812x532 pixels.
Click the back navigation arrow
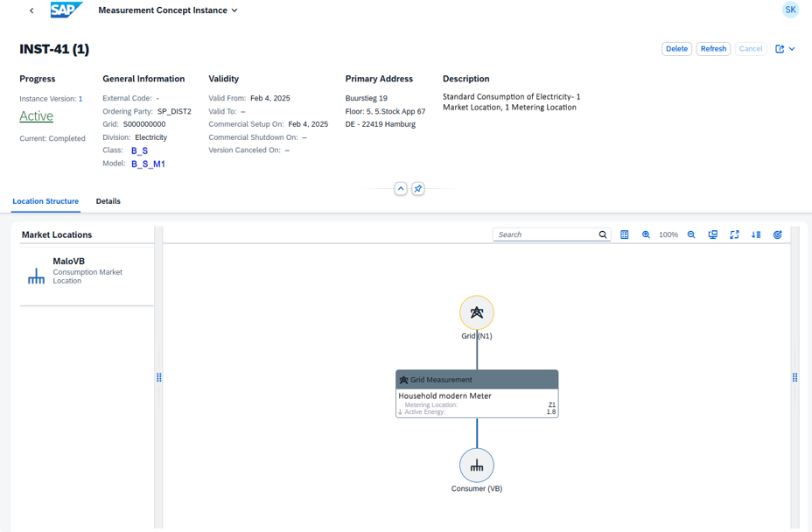[x=31, y=10]
